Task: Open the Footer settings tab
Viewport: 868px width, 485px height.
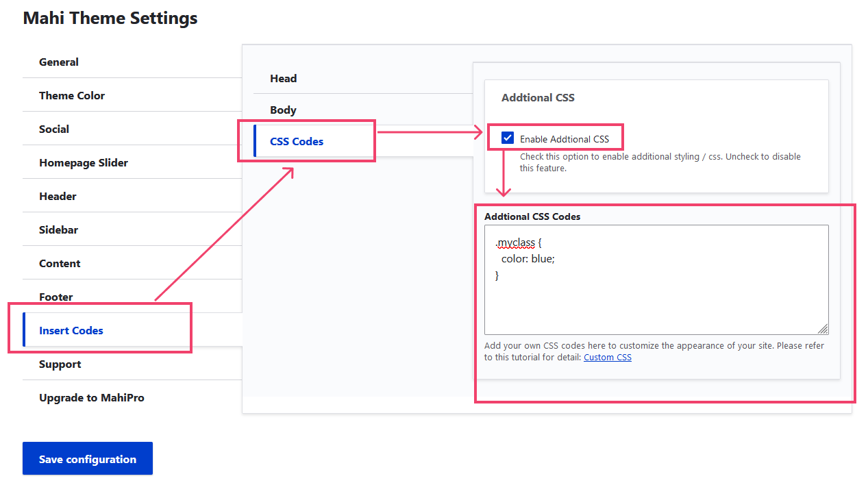Action: point(56,297)
